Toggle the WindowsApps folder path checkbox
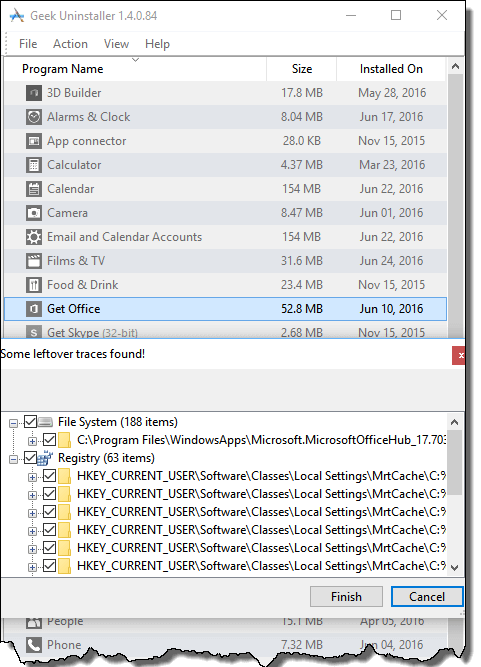The height and width of the screenshot is (667, 481). 49,439
